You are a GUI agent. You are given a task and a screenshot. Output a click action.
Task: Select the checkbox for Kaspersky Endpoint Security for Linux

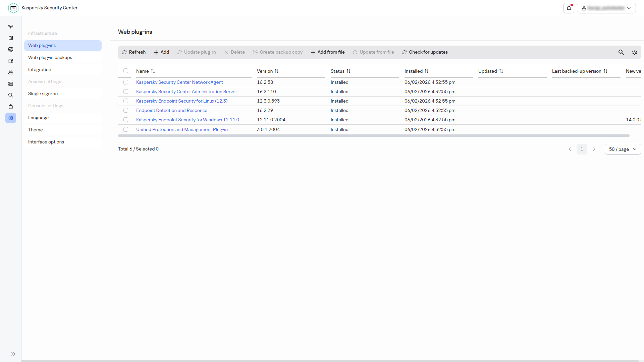pyautogui.click(x=126, y=101)
